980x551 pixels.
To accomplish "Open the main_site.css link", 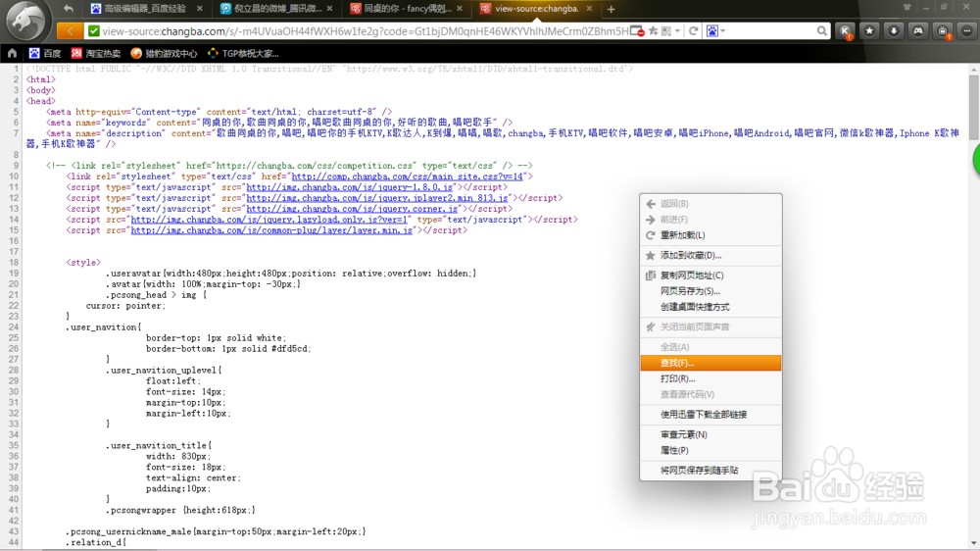I will (407, 176).
